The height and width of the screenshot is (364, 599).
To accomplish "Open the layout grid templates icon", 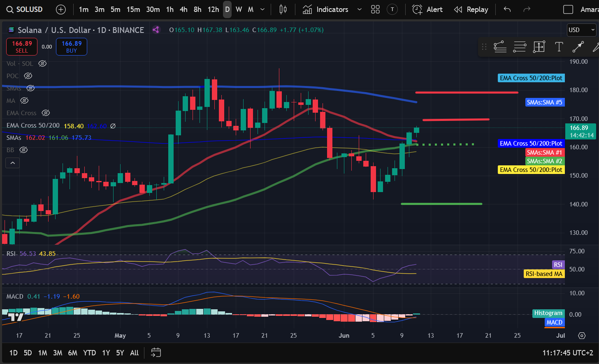I will click(375, 9).
